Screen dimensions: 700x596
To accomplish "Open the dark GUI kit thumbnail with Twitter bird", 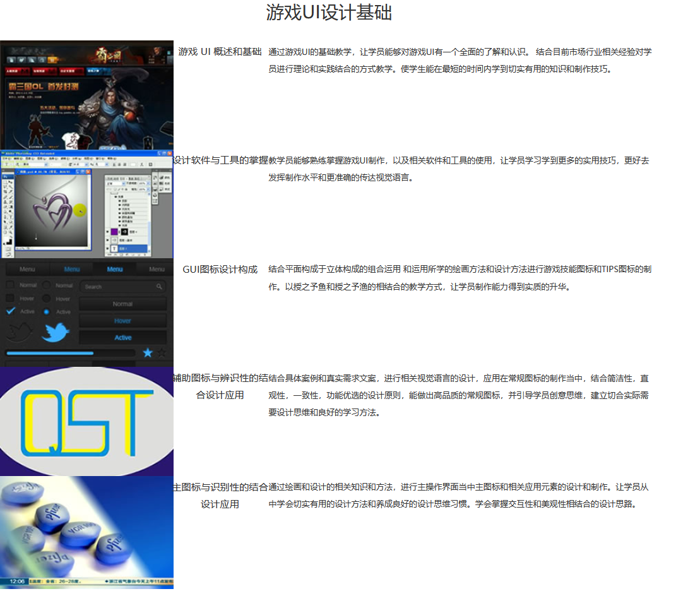I will click(86, 313).
